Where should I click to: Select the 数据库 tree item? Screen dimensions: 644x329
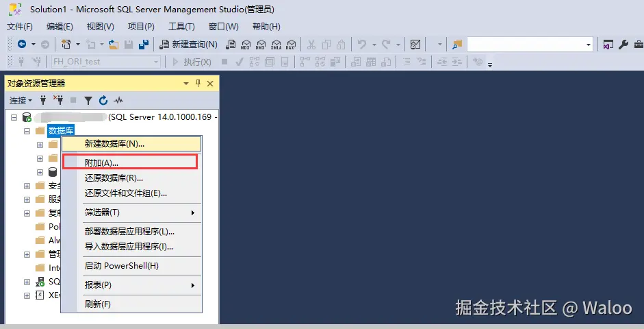coord(61,131)
